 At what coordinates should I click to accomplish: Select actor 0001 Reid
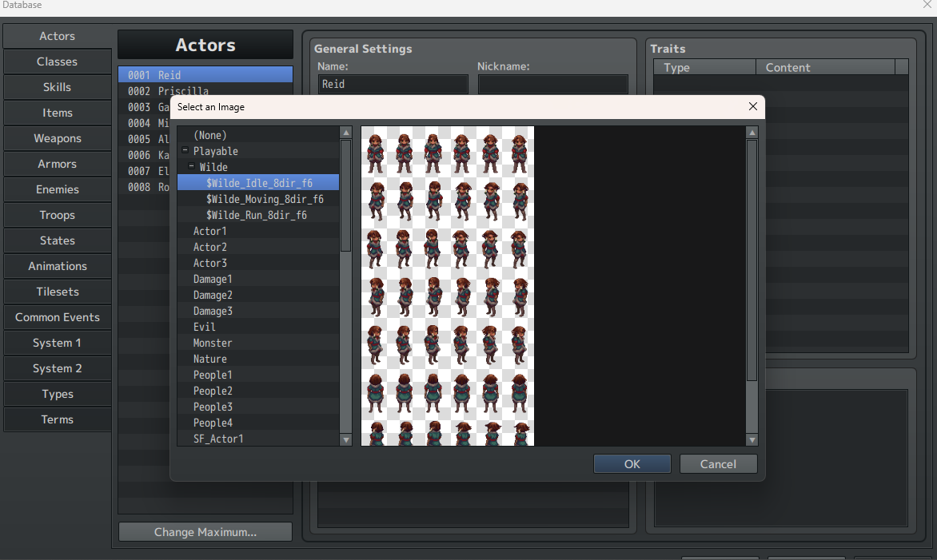click(205, 74)
